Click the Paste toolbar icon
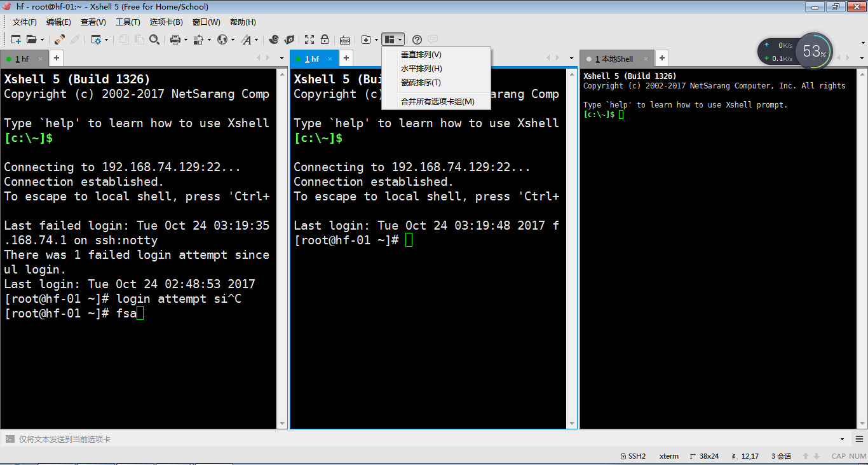 click(x=139, y=39)
